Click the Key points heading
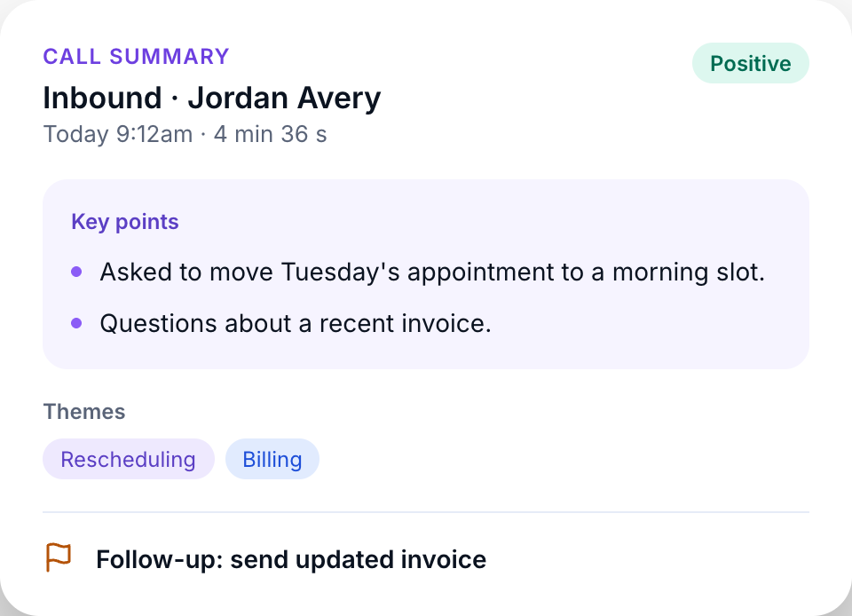The image size is (852, 616). click(x=125, y=222)
